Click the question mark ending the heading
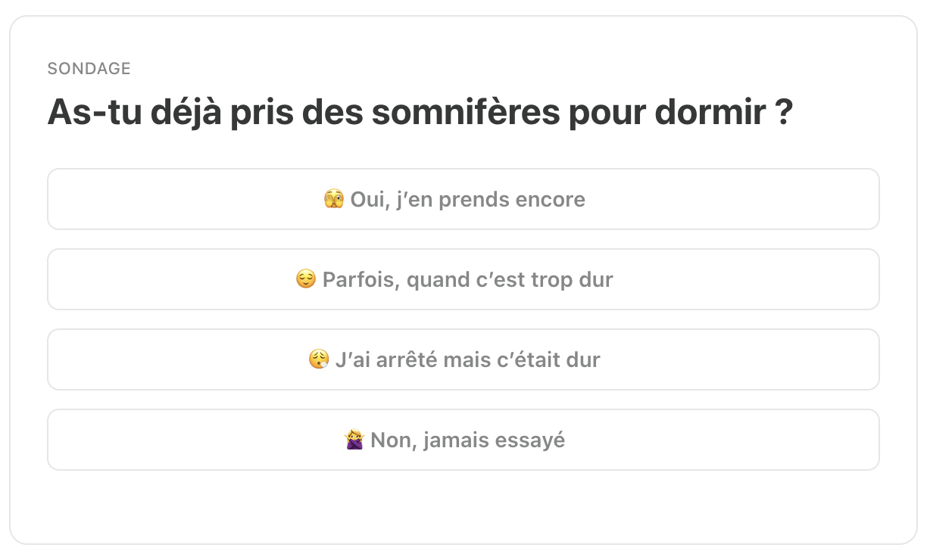The height and width of the screenshot is (560, 927). (x=784, y=113)
